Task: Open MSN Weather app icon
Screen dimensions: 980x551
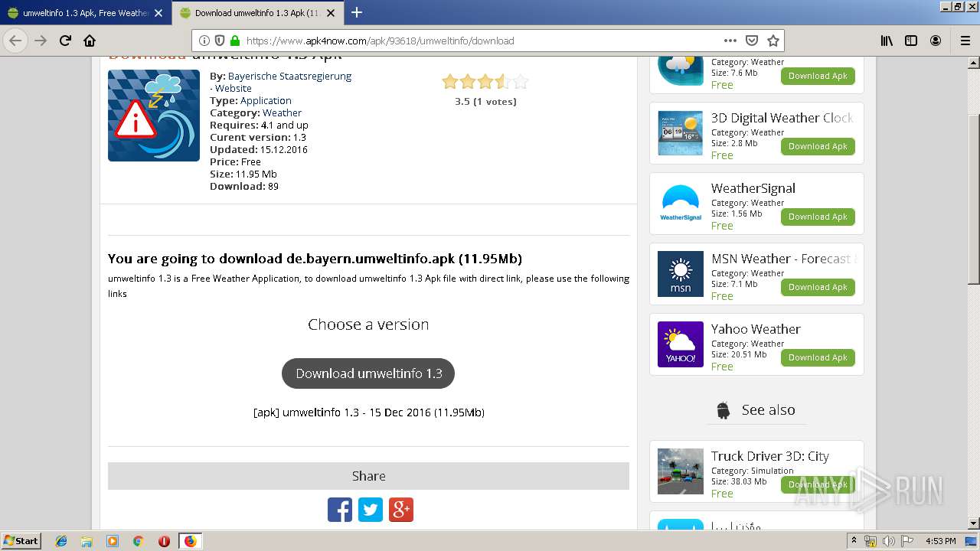Action: tap(681, 274)
